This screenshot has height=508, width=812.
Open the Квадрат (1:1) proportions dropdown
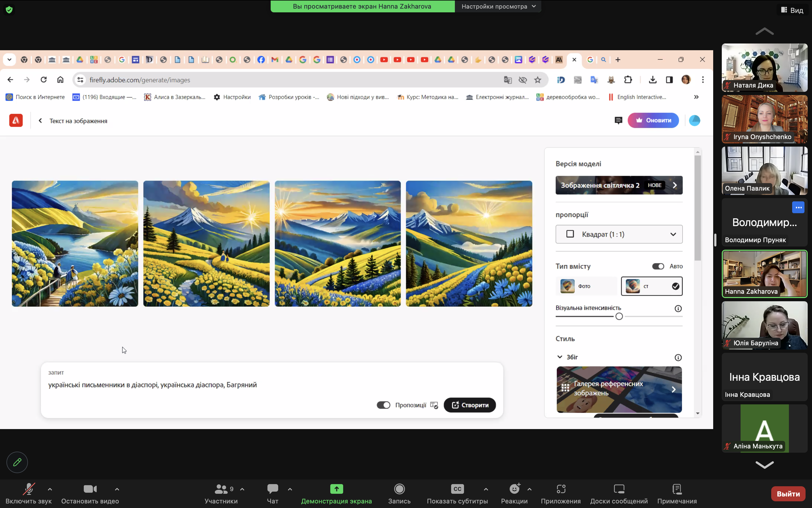[619, 234]
